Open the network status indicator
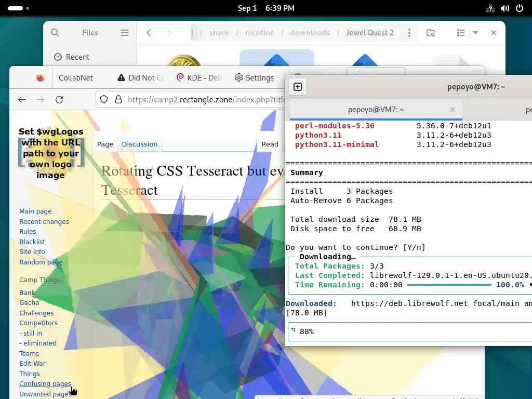Screen dimensions: 532x399 [490, 8]
